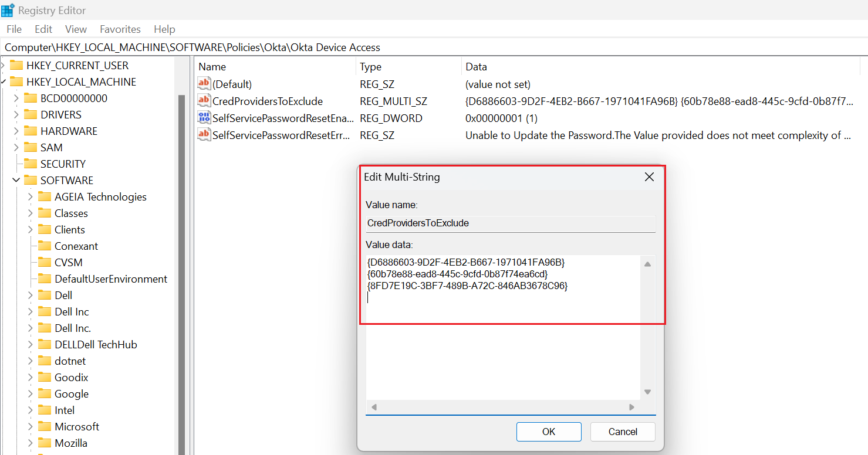868x455 pixels.
Task: Collapse the SOFTWARE key
Action: [16, 181]
